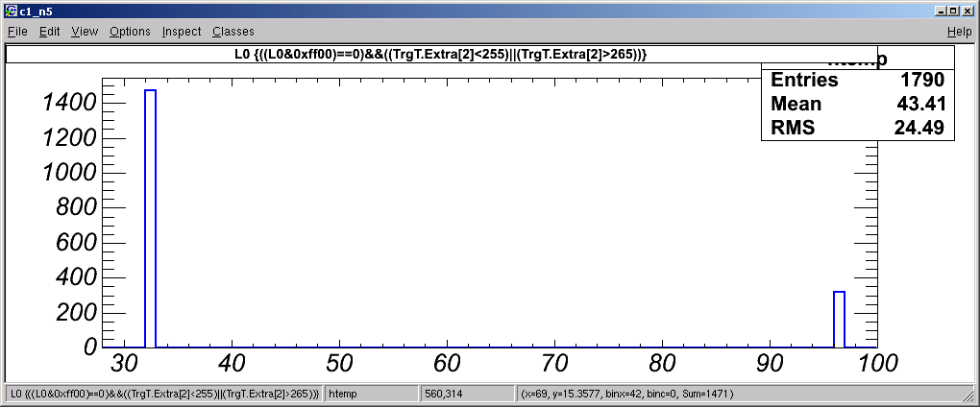Click the y-axis label 600
The height and width of the screenshot is (407, 980).
(x=76, y=243)
